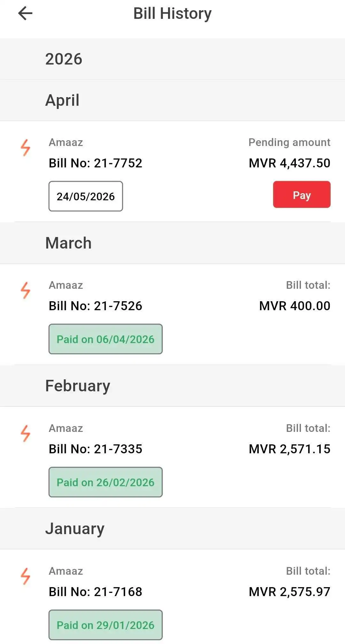
Task: Tap the lightning icon for January bill
Action: tap(26, 576)
